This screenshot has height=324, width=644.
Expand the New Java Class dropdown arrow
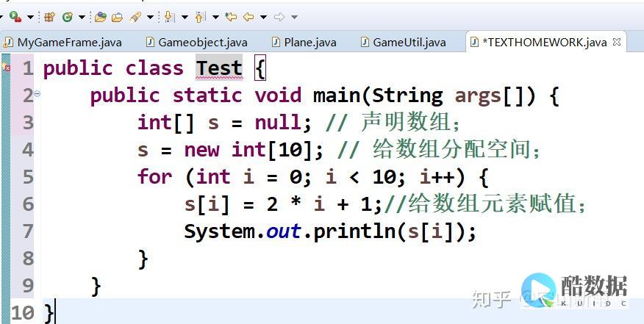(x=82, y=17)
